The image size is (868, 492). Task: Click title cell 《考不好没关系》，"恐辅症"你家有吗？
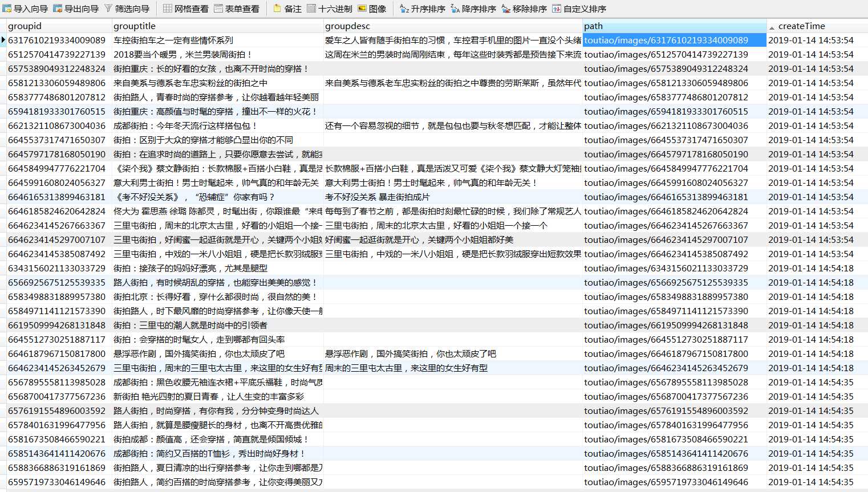[217, 197]
